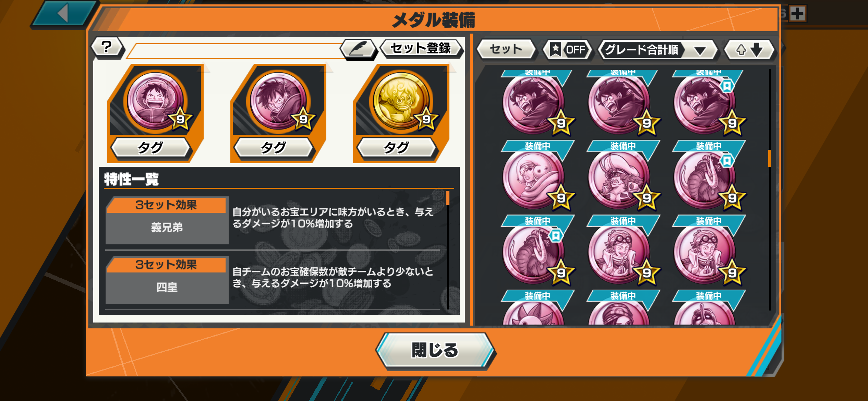Image resolution: width=868 pixels, height=401 pixels.
Task: Click the plus icon at top right
Action: 797,14
